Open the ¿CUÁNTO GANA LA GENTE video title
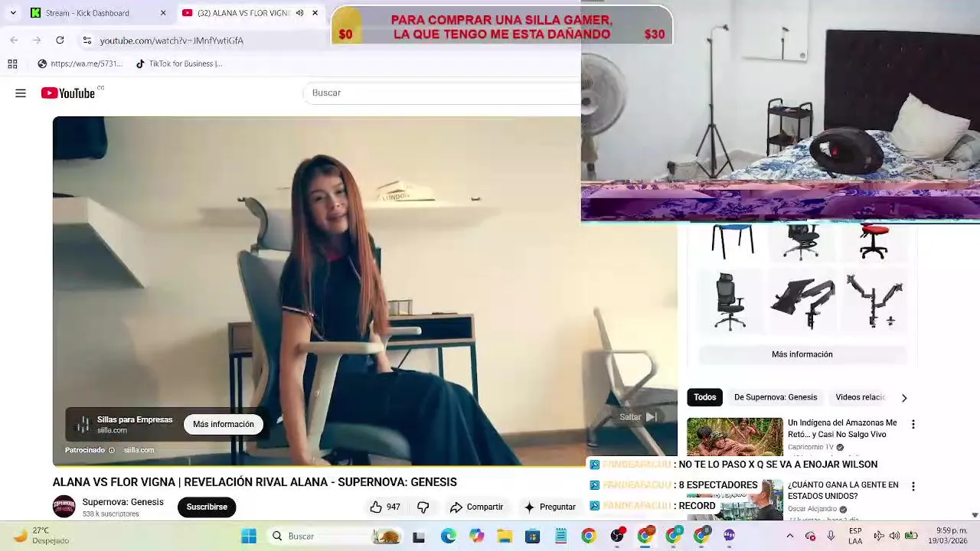The height and width of the screenshot is (551, 980). click(843, 491)
